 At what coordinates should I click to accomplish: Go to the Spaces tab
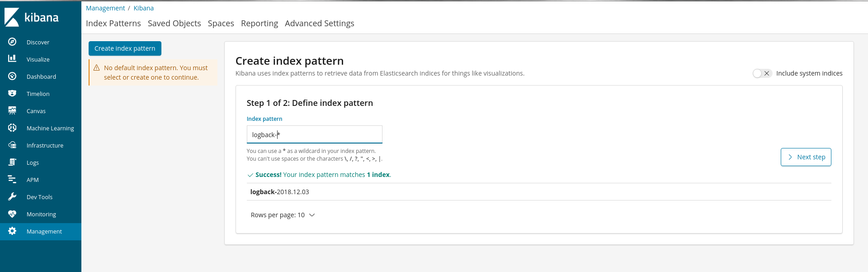221,24
